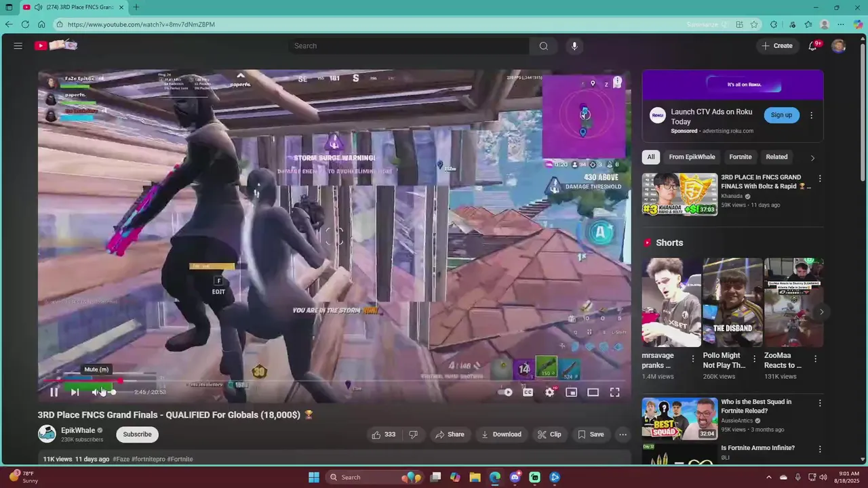Screen dimensions: 868x488
Task: Open the favorites list icon
Action: coord(808,24)
